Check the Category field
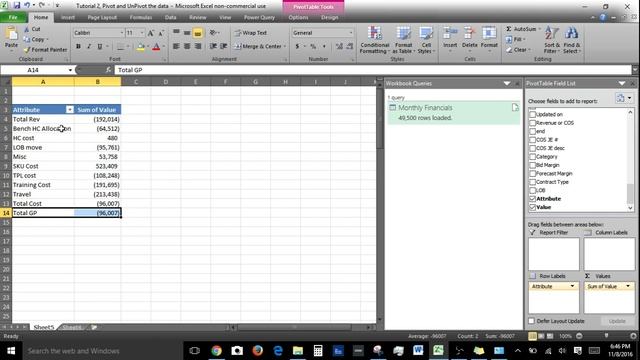The image size is (640, 360). pos(532,157)
